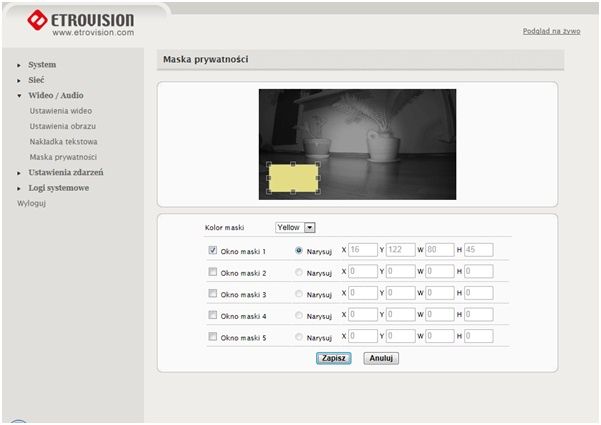
Task: Expand the Sieć section arrow
Action: pos(19,80)
